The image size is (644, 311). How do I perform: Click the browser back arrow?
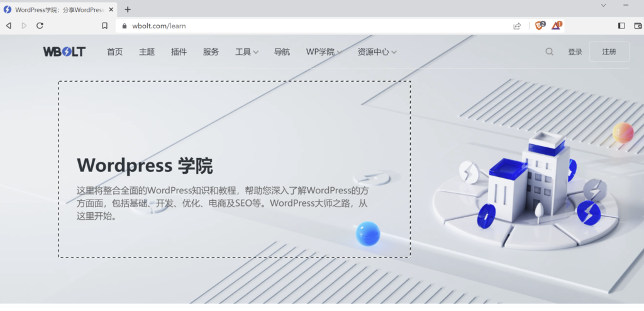pyautogui.click(x=9, y=26)
